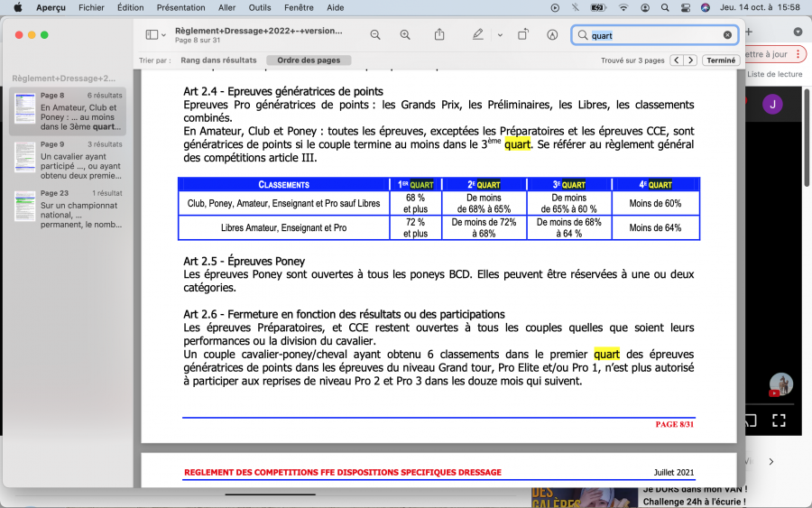Click the Terminé button
Viewport: 812px width, 508px height.
tap(721, 60)
